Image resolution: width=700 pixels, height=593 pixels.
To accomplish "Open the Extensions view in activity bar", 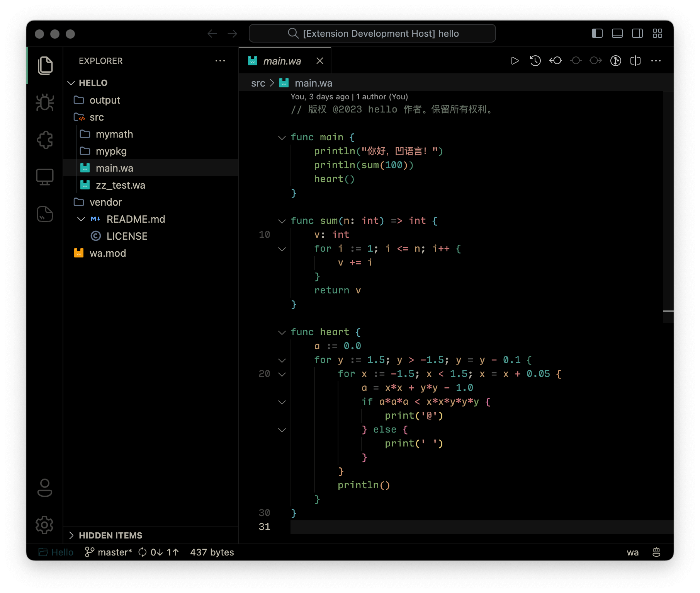I will (x=45, y=140).
